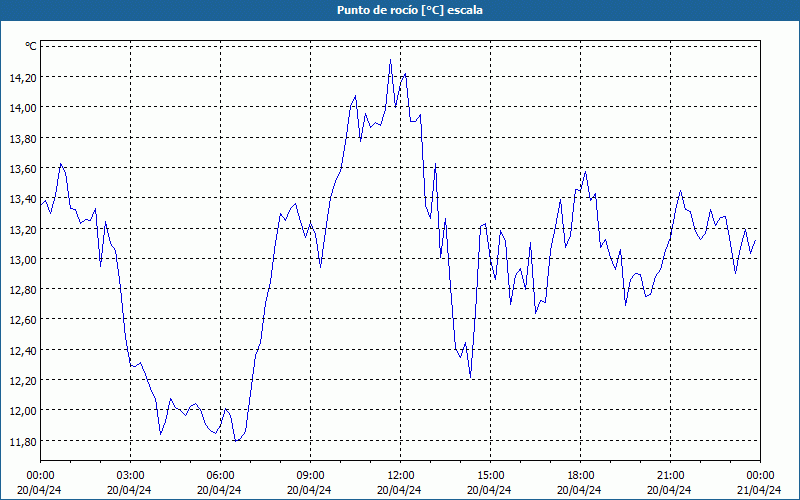Click the 12,00 y-axis value

[x=23, y=410]
